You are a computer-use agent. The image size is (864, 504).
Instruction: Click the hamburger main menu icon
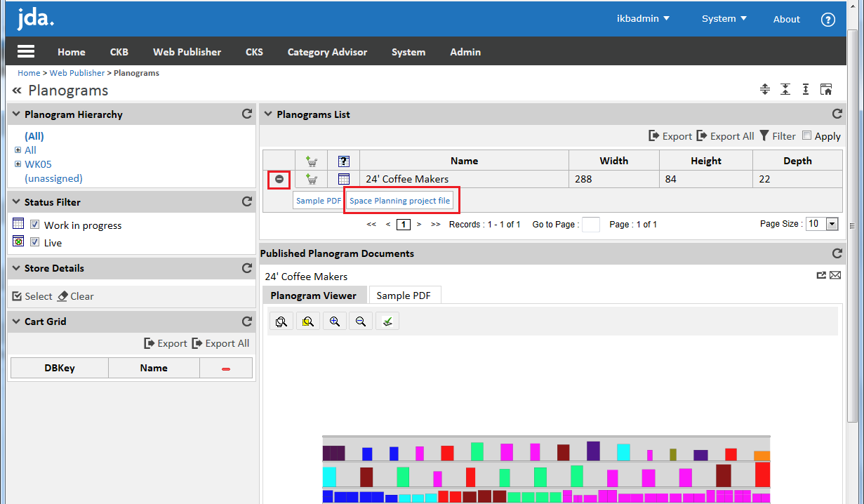(26, 52)
